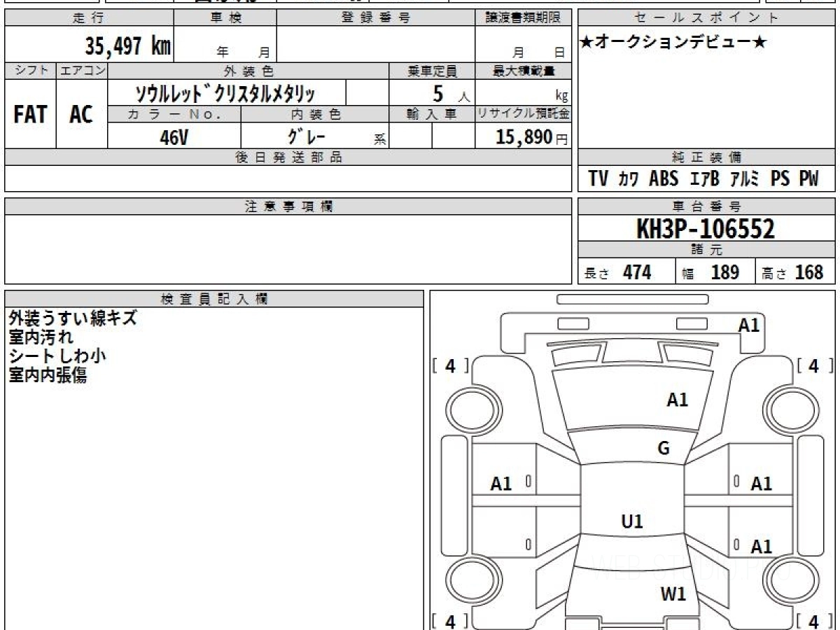Viewport: 840px width, 630px height.
Task: Click the AC air conditioner value
Action: tap(81, 114)
